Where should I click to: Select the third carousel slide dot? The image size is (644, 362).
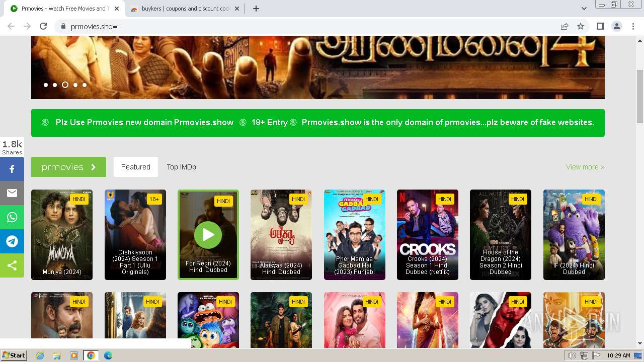65,85
